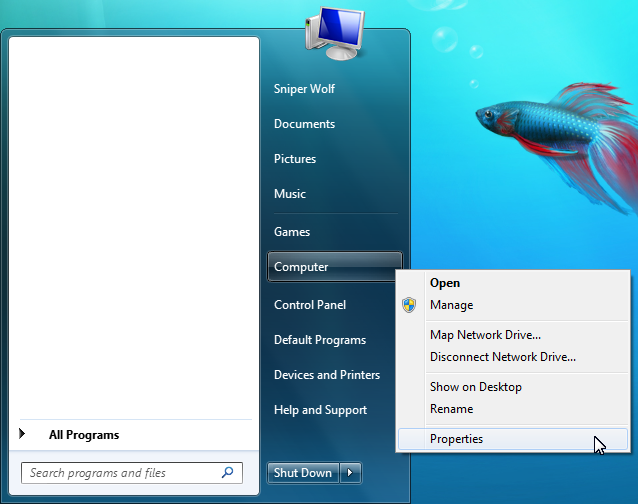Choose Manage from the context menu
This screenshot has width=638, height=504.
point(513,305)
